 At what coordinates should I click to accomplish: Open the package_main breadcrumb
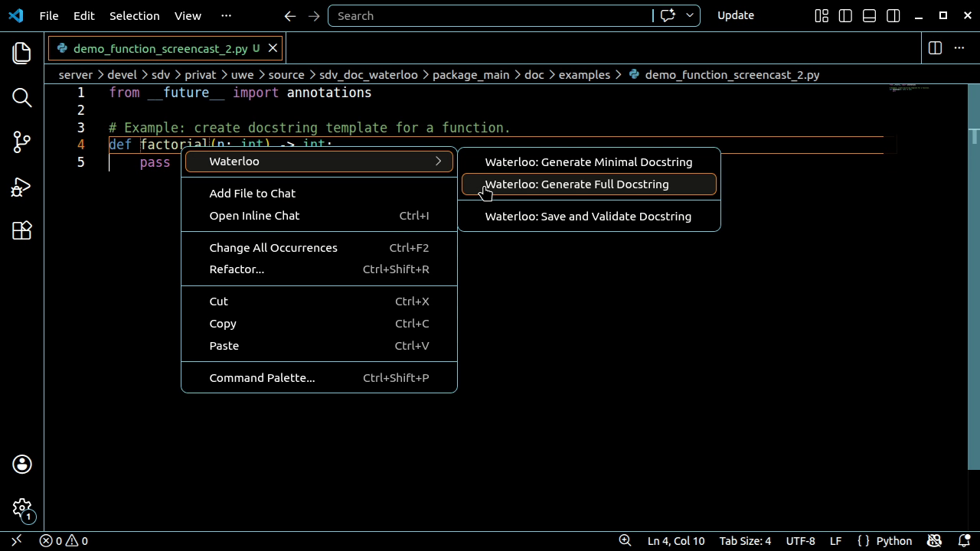pyautogui.click(x=471, y=75)
